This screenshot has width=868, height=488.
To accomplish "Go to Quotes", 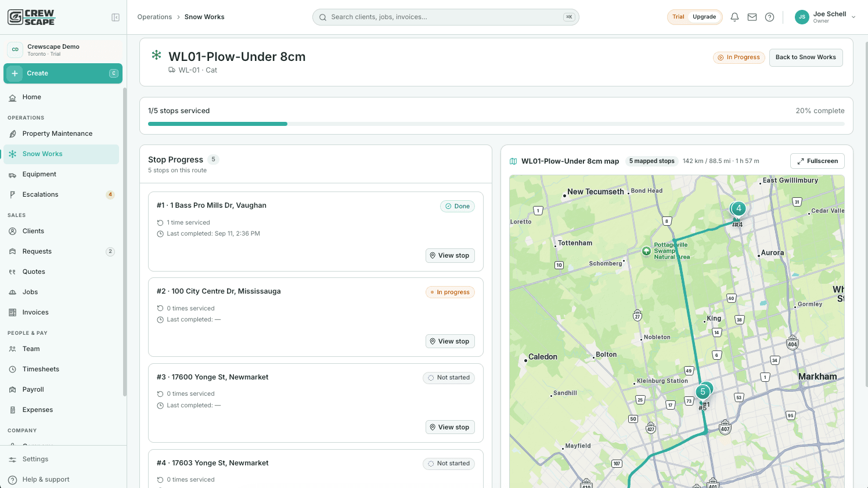I will pos(61,272).
